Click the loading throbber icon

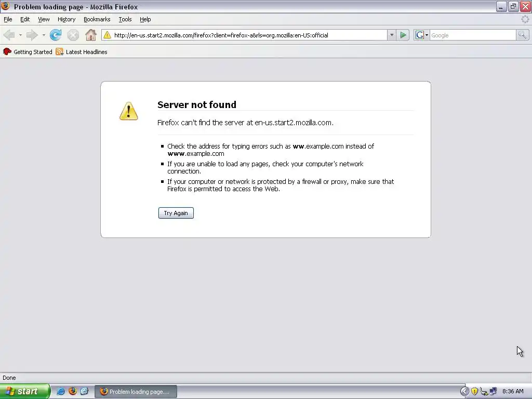pyautogui.click(x=525, y=19)
